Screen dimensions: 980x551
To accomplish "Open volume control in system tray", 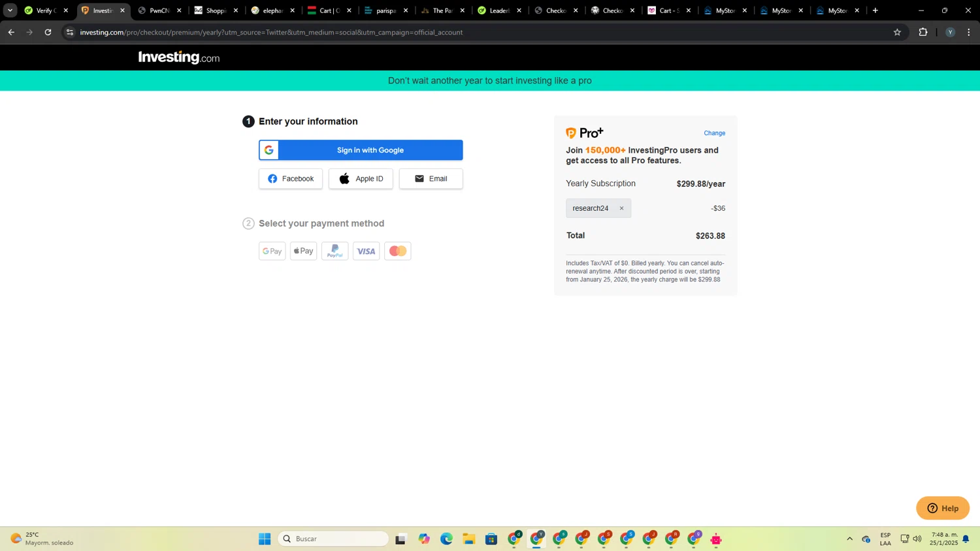I will point(917,539).
